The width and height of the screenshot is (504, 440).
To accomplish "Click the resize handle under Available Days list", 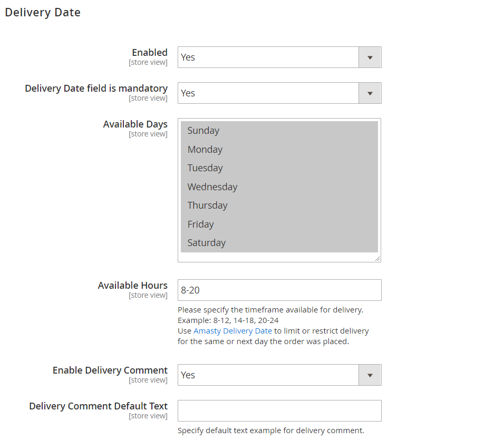I will pos(377,258).
